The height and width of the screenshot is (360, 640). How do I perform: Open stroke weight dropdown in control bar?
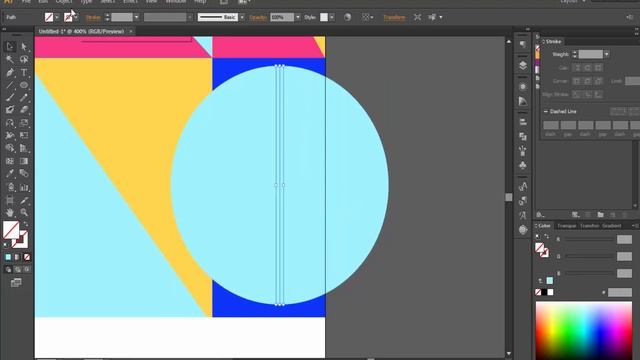pos(136,17)
